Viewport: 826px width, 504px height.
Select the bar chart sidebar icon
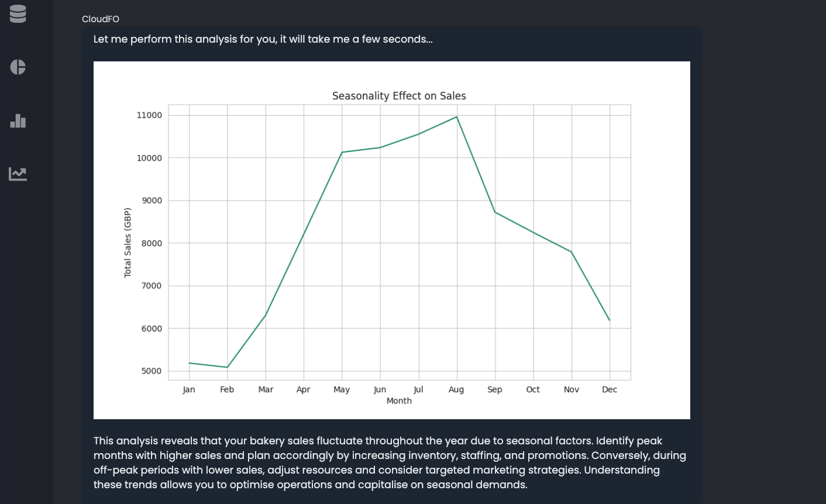(x=18, y=121)
